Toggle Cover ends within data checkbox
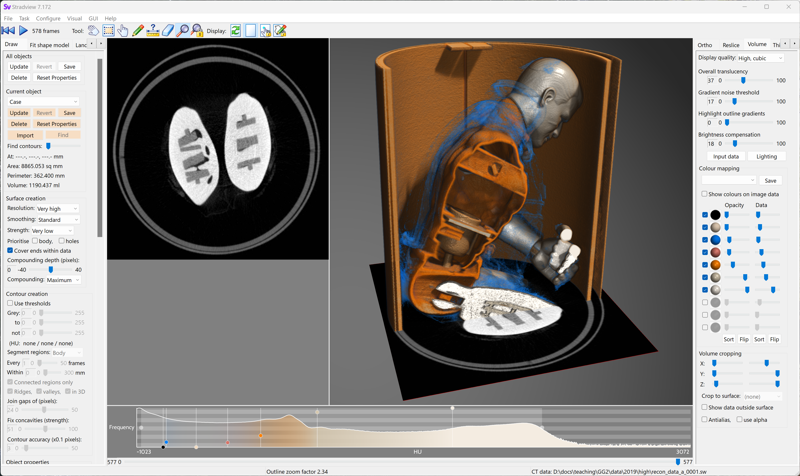800x476 pixels. tap(10, 250)
